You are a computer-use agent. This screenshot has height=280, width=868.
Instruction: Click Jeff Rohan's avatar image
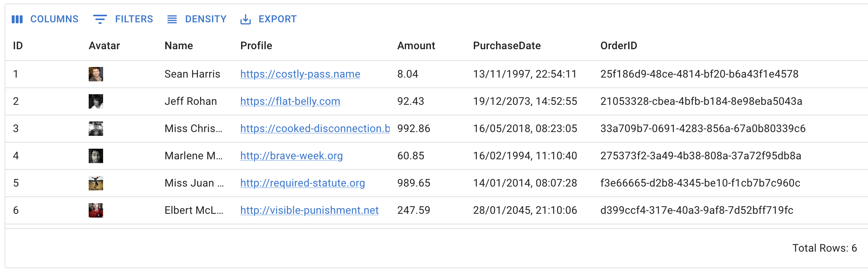96,101
